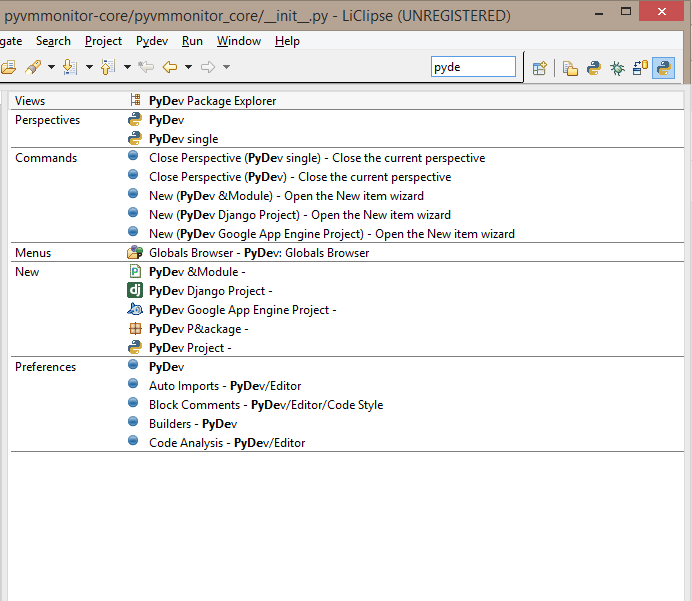Image resolution: width=692 pixels, height=601 pixels.
Task: Open Code Analysis preferences entry
Action: (x=226, y=443)
